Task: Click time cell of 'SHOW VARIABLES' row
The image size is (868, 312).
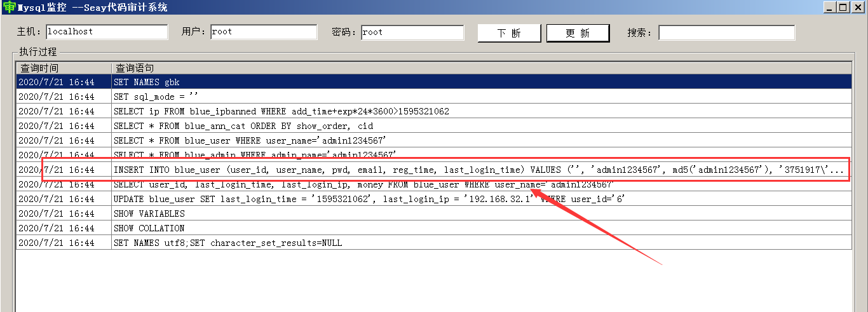Action: coord(64,214)
